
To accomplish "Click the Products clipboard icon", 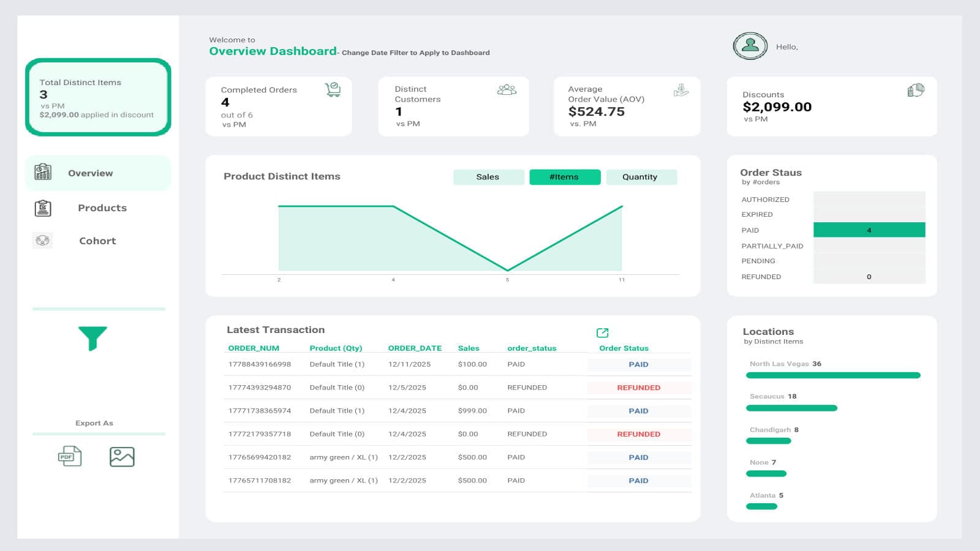I will coord(43,208).
